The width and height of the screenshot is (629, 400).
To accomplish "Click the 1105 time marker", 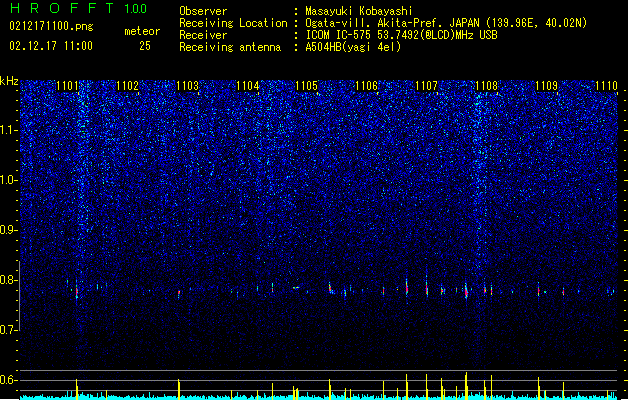I will (306, 86).
